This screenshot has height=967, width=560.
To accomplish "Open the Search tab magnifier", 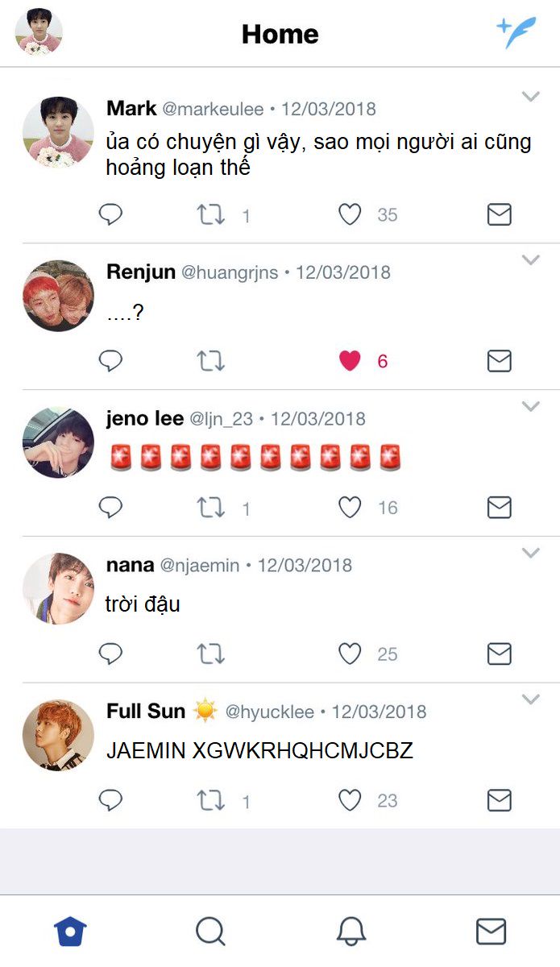I will tap(210, 932).
